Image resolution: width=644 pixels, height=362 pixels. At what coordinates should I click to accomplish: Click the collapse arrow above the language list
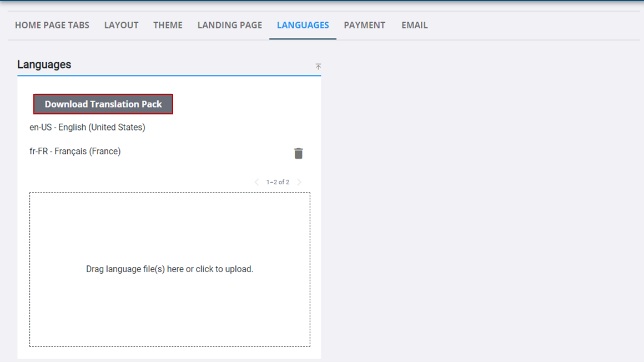click(x=318, y=66)
